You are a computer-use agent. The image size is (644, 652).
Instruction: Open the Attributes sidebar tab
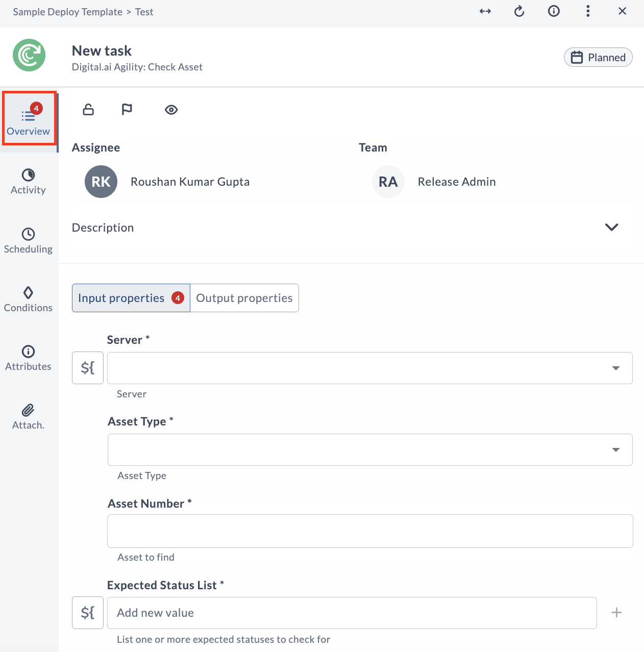(x=29, y=359)
